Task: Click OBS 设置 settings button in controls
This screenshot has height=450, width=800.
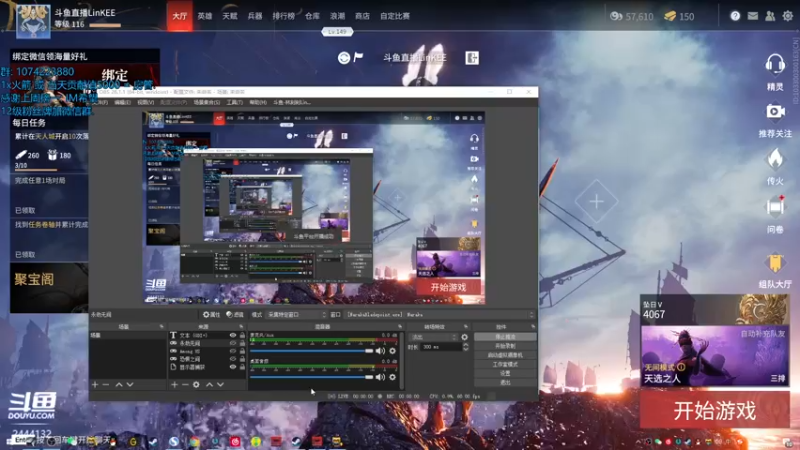Action: tap(505, 373)
